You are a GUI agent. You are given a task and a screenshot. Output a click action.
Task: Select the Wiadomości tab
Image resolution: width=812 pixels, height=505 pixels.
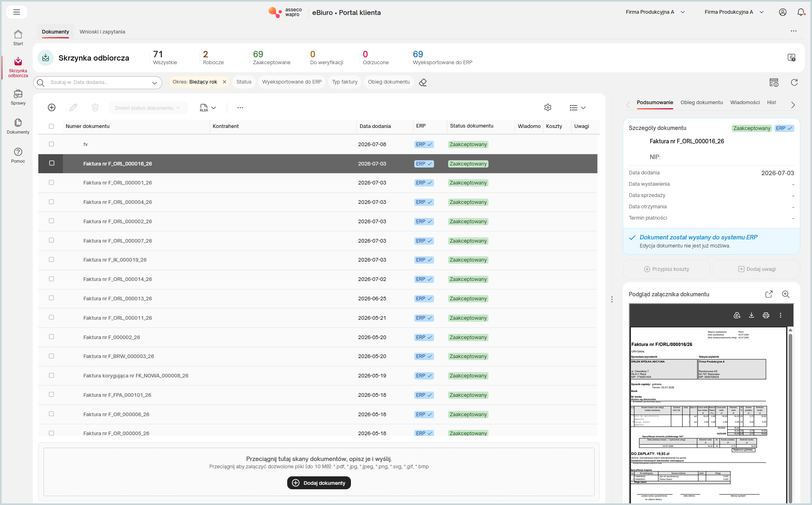745,103
